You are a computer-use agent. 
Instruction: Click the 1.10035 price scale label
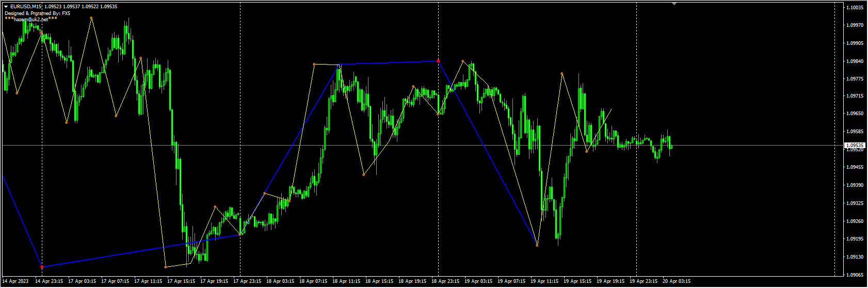click(x=855, y=8)
